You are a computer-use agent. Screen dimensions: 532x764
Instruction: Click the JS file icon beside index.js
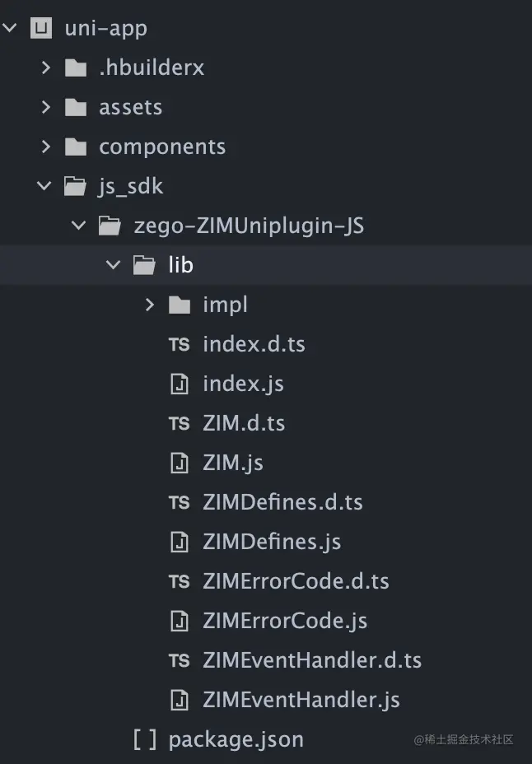tap(179, 384)
